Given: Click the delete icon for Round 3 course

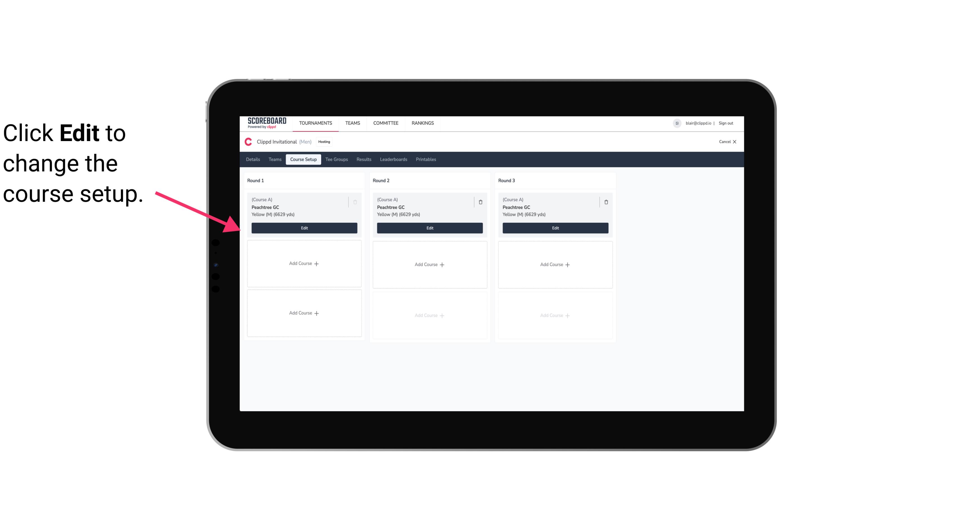Looking at the screenshot, I should pos(605,202).
